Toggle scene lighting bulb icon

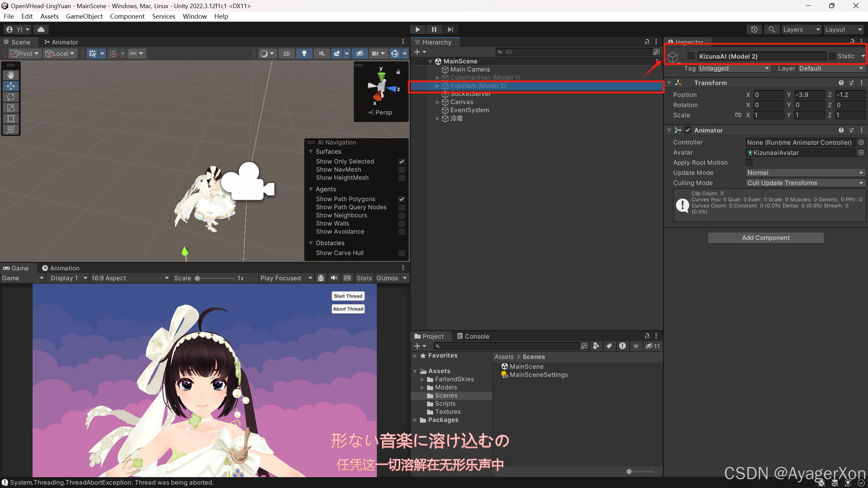click(304, 54)
